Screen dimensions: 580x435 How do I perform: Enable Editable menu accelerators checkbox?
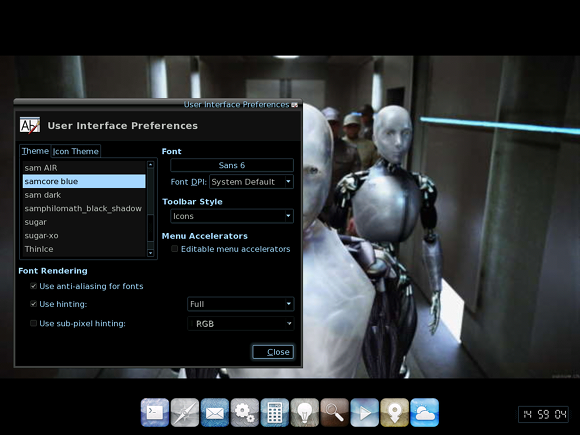coord(175,249)
